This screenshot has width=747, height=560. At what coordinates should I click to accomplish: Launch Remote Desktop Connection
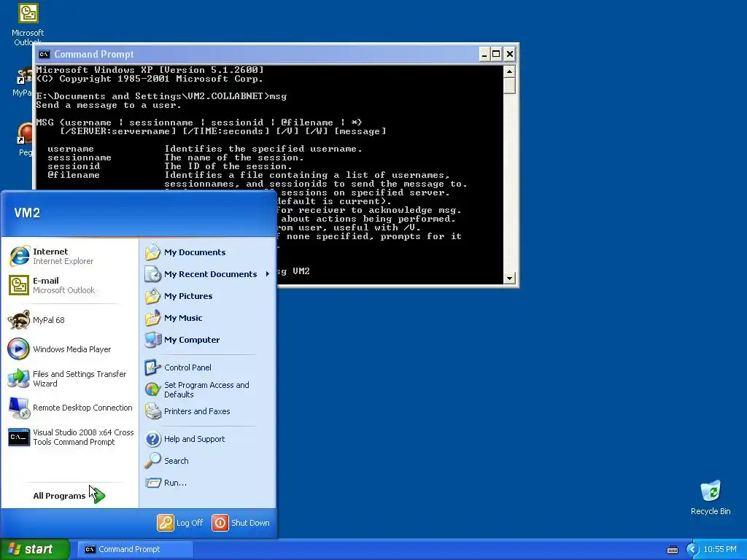click(x=70, y=408)
